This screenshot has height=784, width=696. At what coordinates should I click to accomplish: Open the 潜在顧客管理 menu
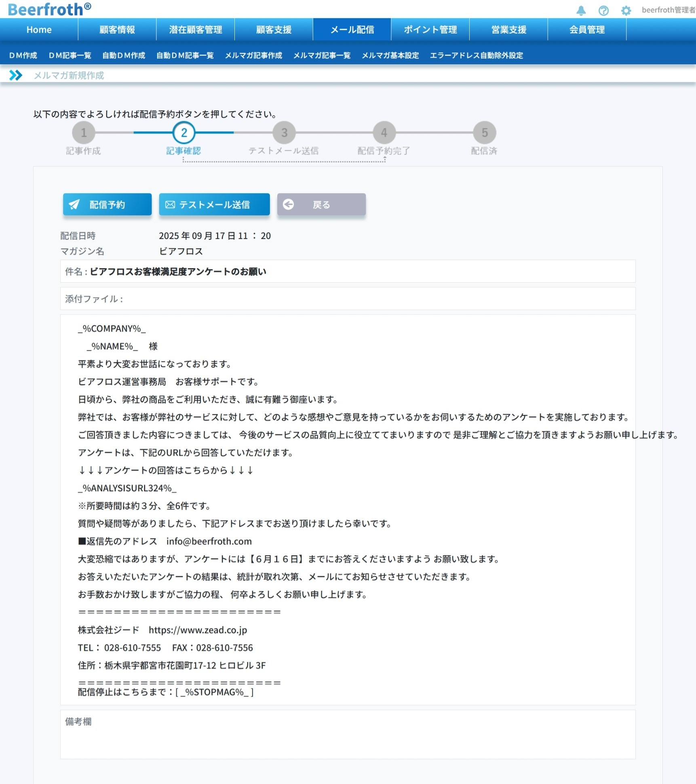click(195, 30)
